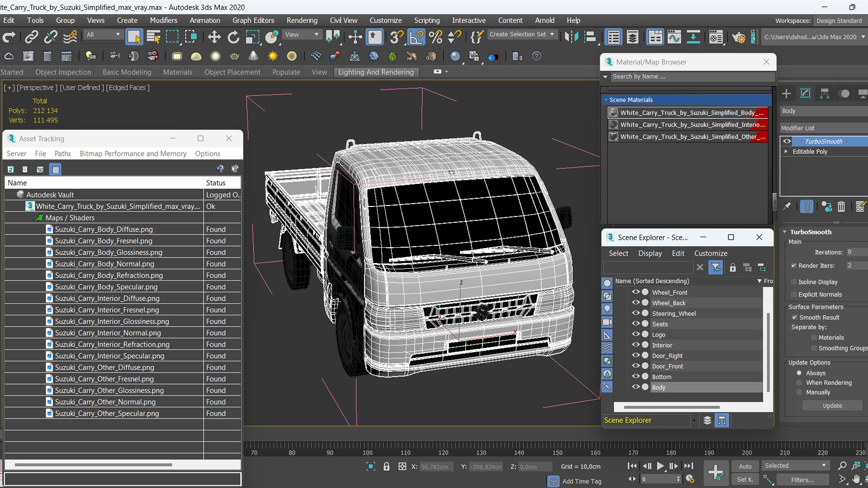Click the Filters... button
The height and width of the screenshot is (488, 868).
tap(802, 480)
